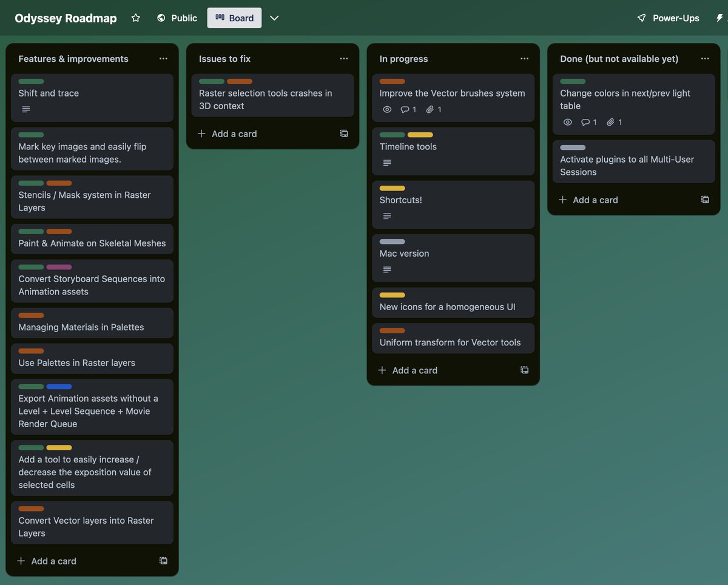Open Issues to fix list menu

344,59
